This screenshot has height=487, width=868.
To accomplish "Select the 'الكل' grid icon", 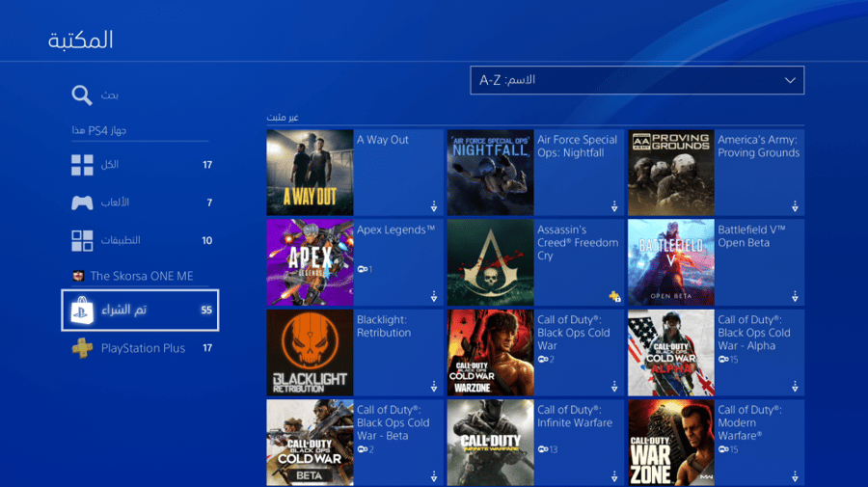I will pyautogui.click(x=82, y=165).
